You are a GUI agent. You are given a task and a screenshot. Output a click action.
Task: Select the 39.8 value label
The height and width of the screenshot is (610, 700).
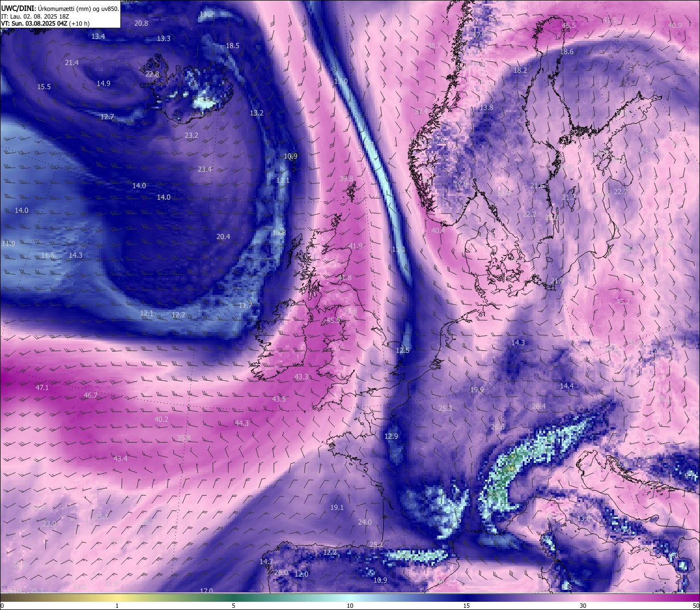click(x=346, y=178)
